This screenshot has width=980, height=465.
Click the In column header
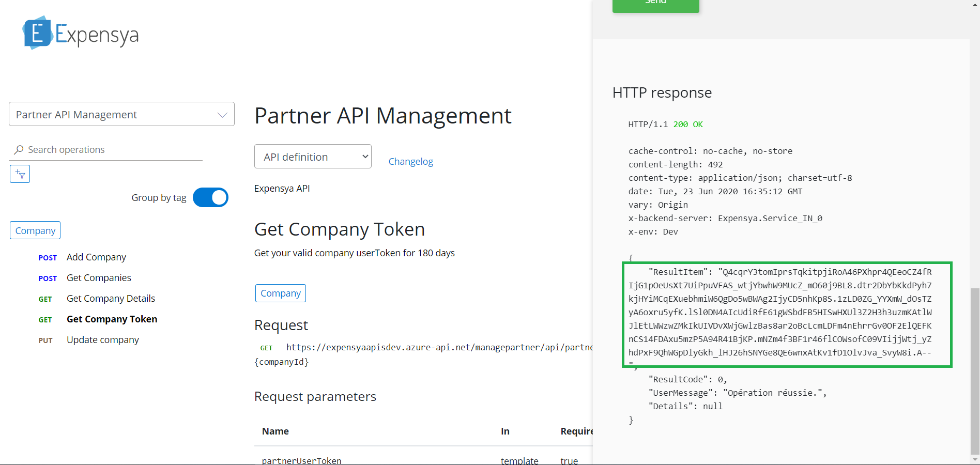click(x=505, y=431)
